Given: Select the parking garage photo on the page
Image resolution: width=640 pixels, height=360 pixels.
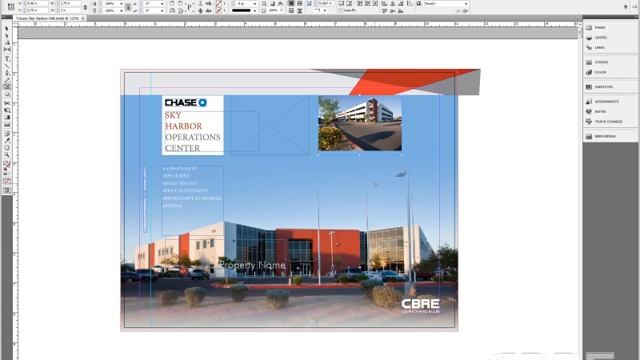Looking at the screenshot, I should click(360, 123).
